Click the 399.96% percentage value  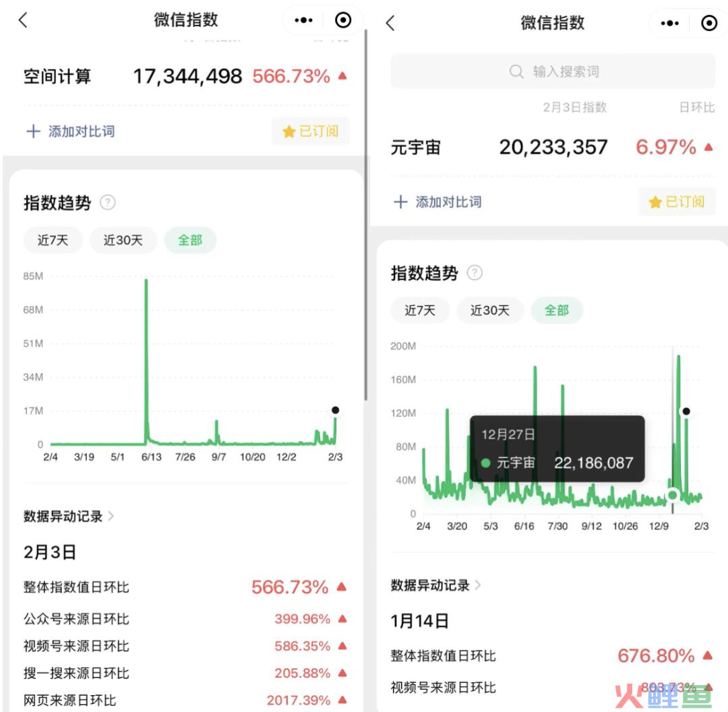[x=302, y=619]
